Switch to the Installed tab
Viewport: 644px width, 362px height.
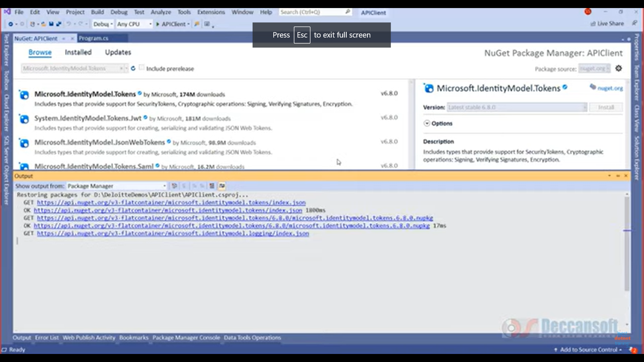(78, 52)
